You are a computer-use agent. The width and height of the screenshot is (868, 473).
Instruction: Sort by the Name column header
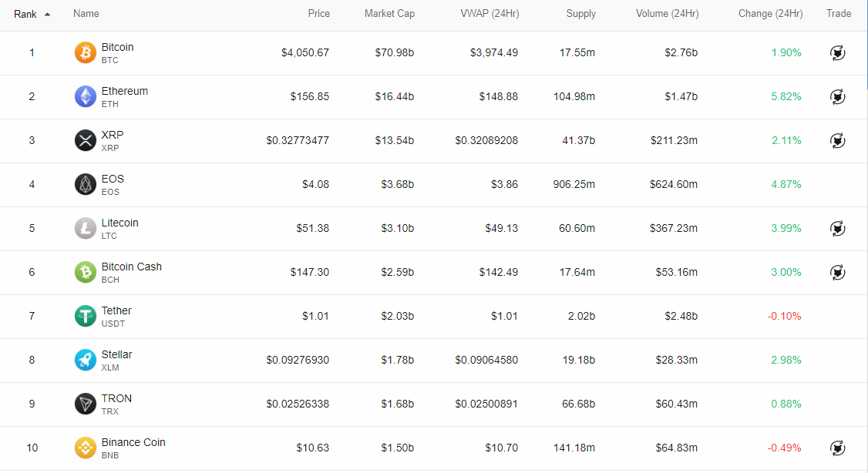pyautogui.click(x=86, y=13)
